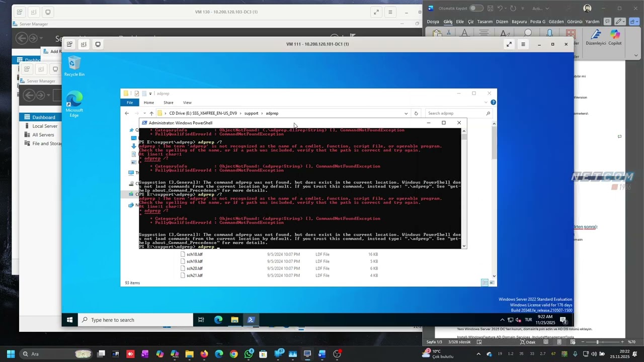644x362 pixels.
Task: Launch Microsoft Edge from the desktop shortcut
Action: [74, 105]
